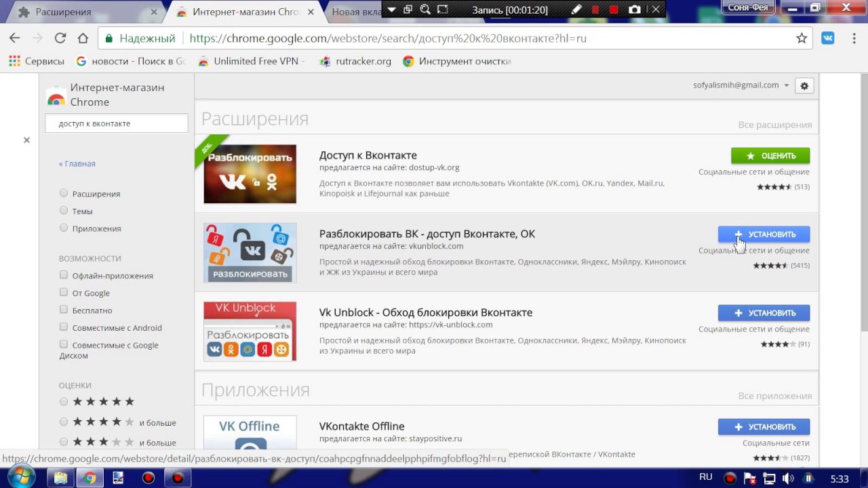The width and height of the screenshot is (868, 488).
Task: Select the five-star rating radio
Action: [x=64, y=401]
